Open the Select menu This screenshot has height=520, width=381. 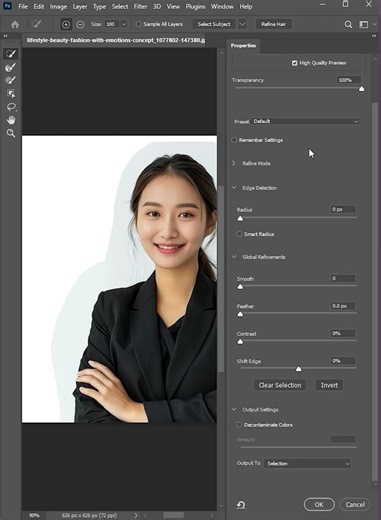coord(120,6)
